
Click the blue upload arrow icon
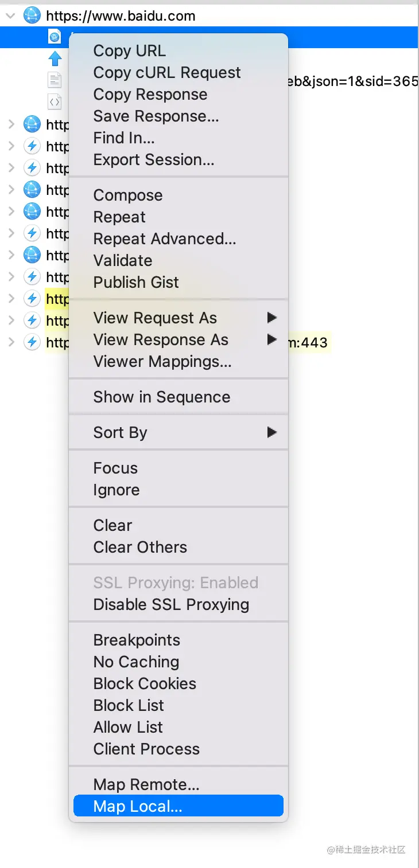(x=55, y=58)
